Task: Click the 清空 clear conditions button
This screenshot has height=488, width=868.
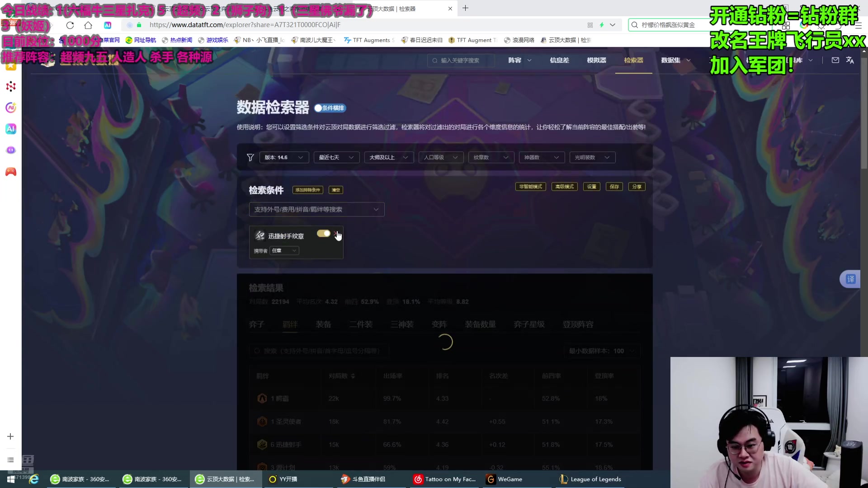Action: pos(335,190)
